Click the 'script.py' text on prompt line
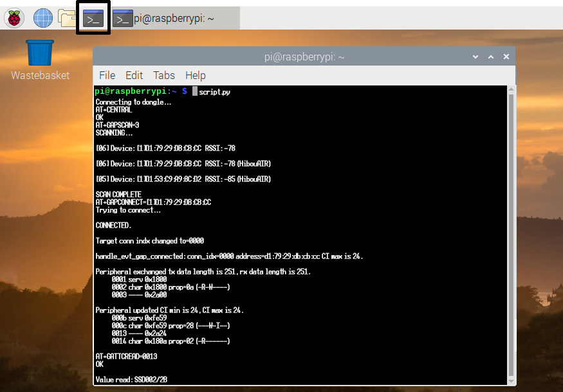The width and height of the screenshot is (563, 392). click(214, 92)
